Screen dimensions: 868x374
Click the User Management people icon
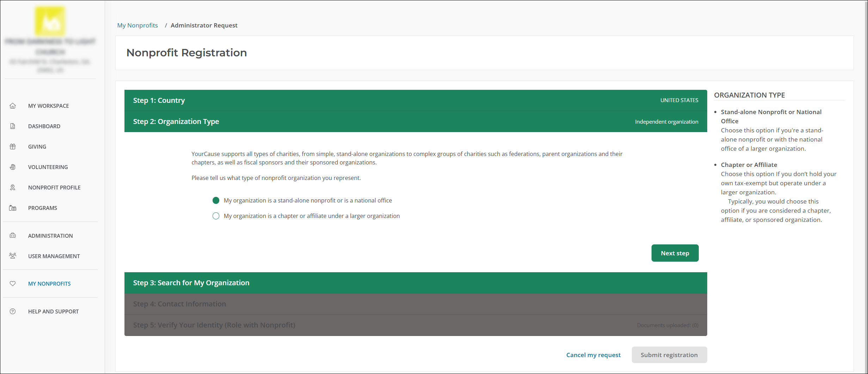[13, 256]
